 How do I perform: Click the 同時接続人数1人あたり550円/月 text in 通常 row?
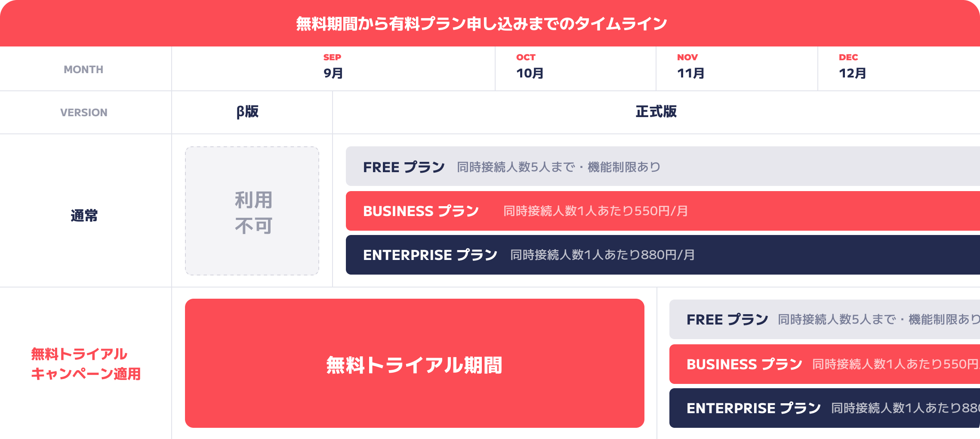click(595, 211)
